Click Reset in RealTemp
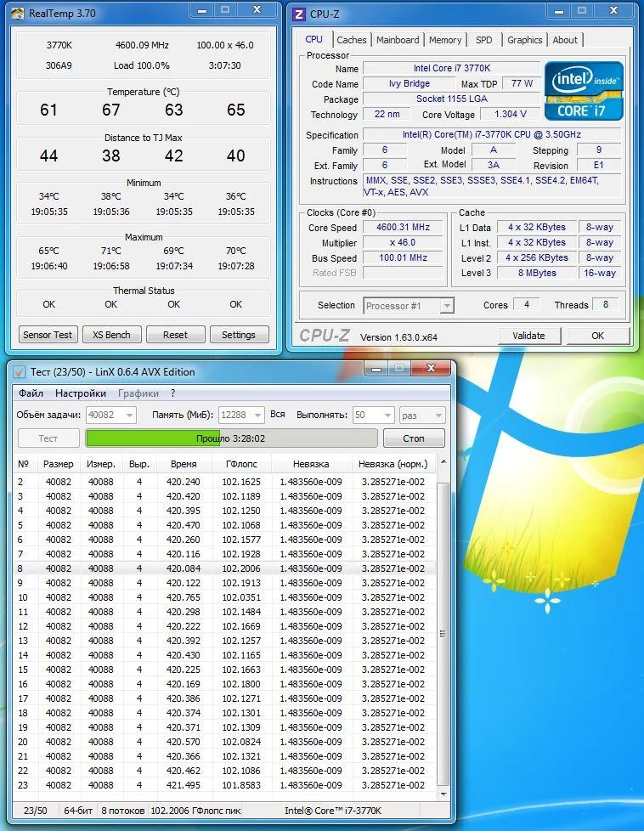The height and width of the screenshot is (831, 644). (176, 335)
